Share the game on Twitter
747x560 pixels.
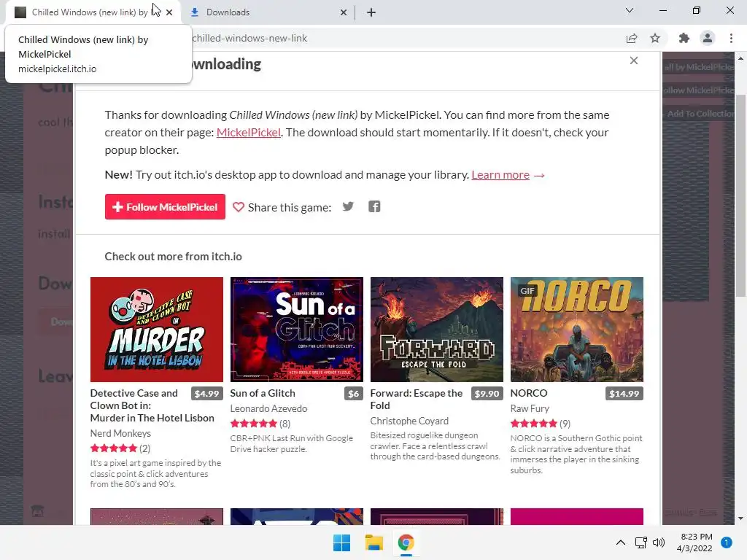(348, 206)
